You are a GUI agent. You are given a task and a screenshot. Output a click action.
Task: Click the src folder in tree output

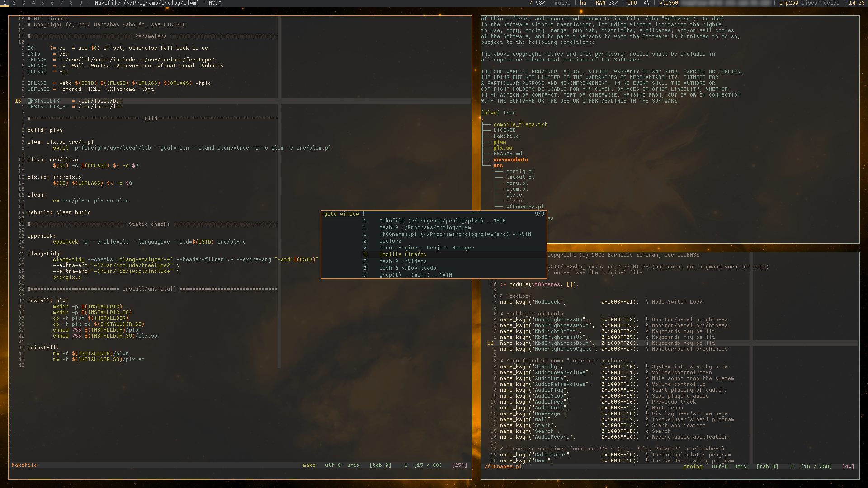click(498, 165)
